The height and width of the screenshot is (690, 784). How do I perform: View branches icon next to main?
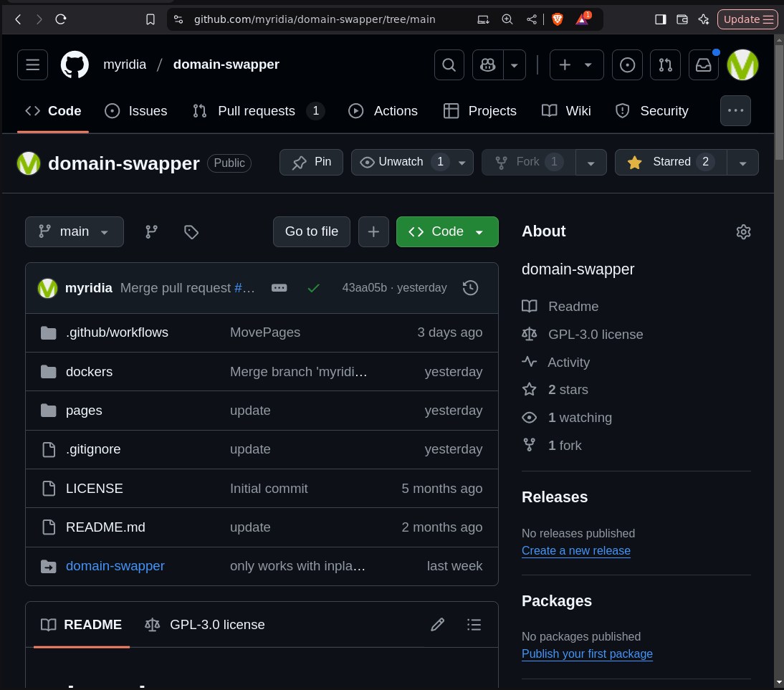click(151, 232)
